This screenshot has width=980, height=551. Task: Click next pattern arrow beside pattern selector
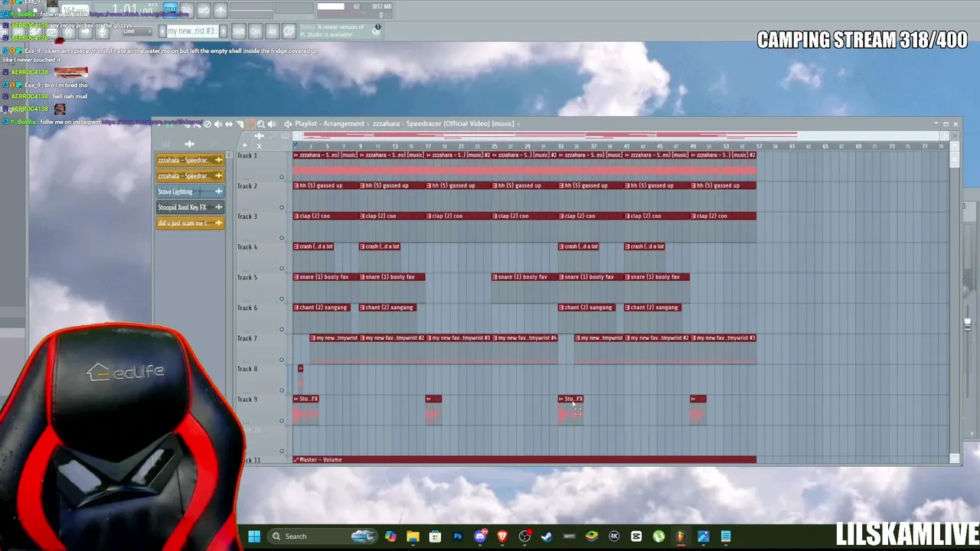coord(223,31)
